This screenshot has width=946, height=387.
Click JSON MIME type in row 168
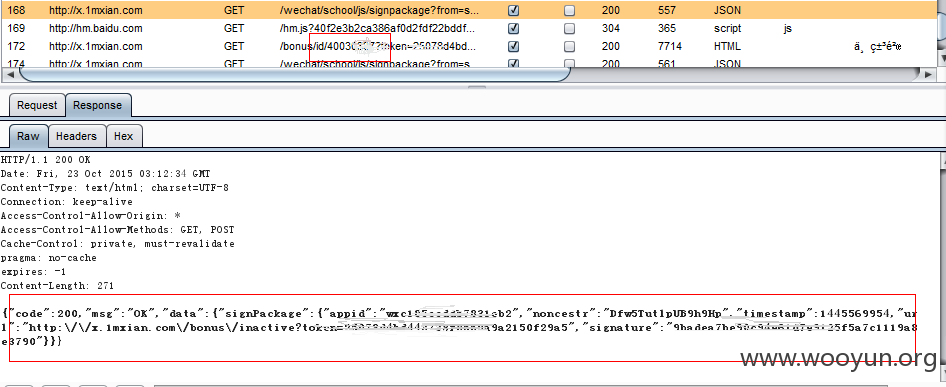[x=727, y=10]
